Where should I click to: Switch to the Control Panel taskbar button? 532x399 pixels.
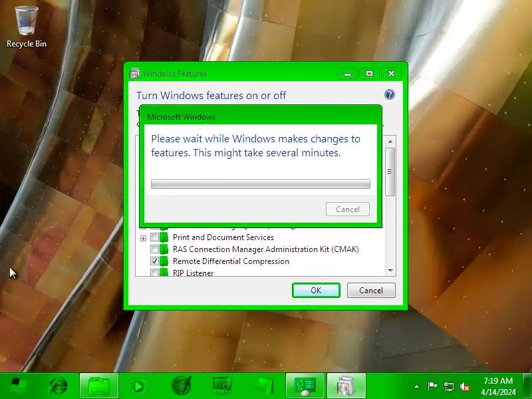pos(305,386)
